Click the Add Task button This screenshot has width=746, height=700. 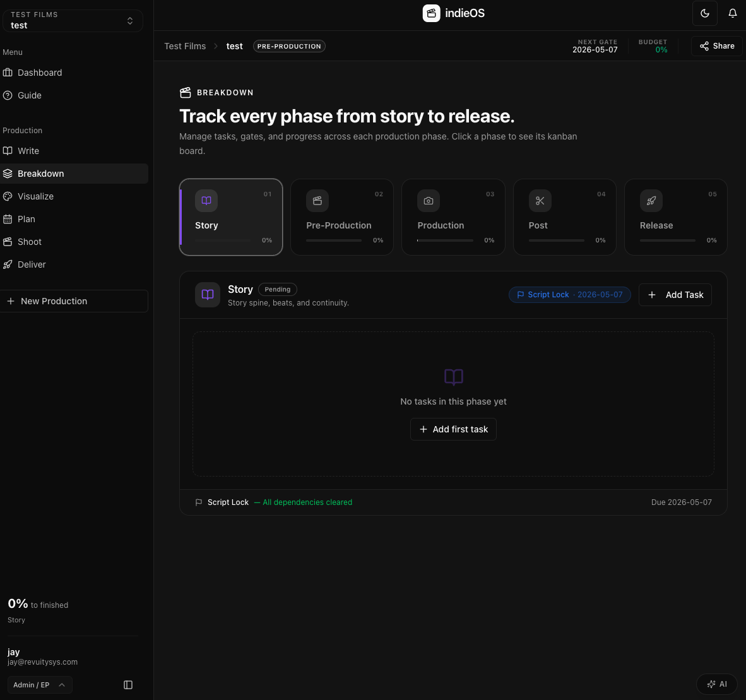pos(675,295)
